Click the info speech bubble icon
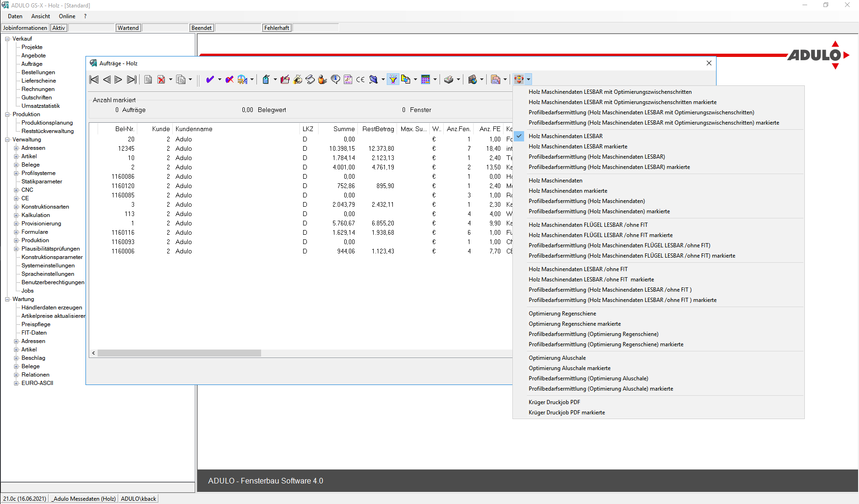The height and width of the screenshot is (504, 859). pos(335,80)
